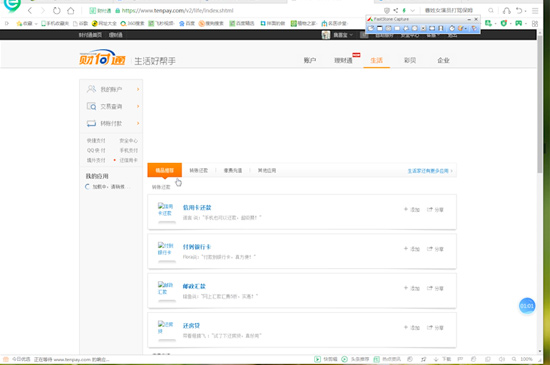Viewport: 550px width, 365px height.
Task: Select the 生活 navigation tab
Action: (x=376, y=60)
